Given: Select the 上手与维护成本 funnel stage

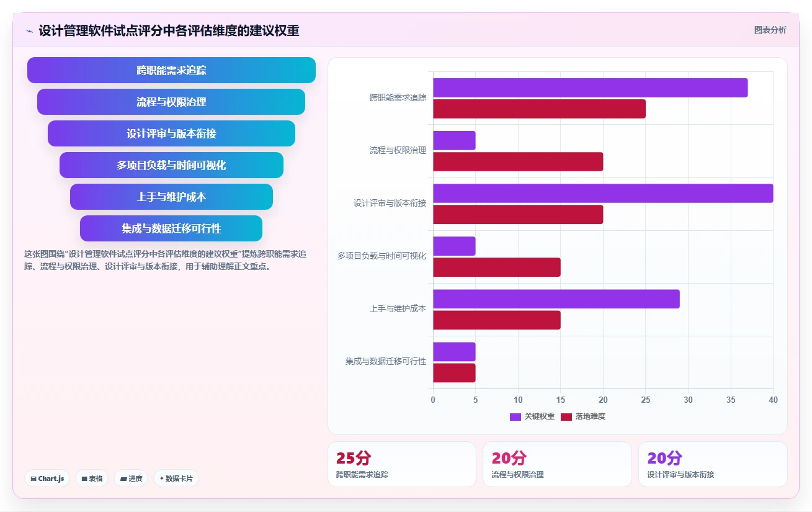Looking at the screenshot, I should [x=171, y=197].
